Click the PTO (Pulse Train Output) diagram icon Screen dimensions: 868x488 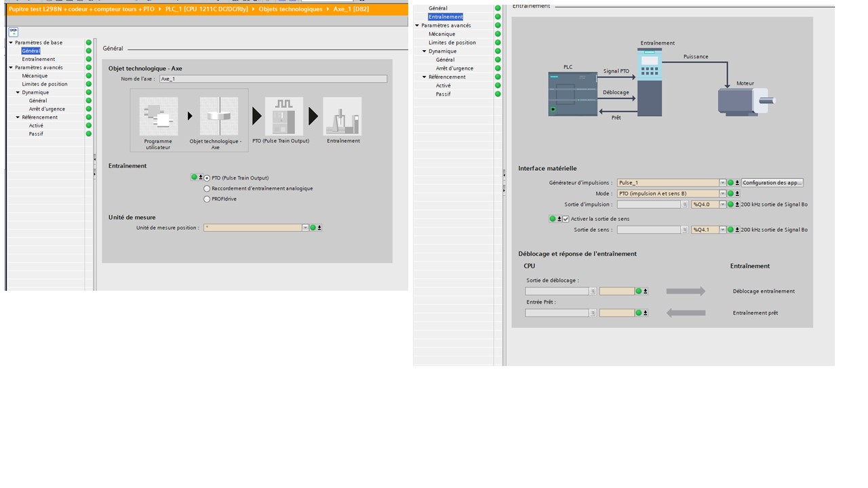click(x=283, y=117)
